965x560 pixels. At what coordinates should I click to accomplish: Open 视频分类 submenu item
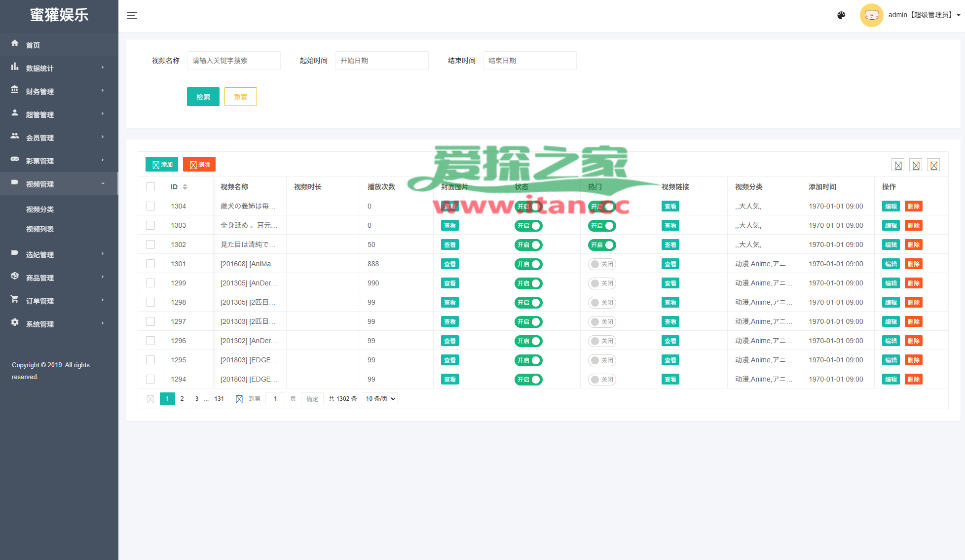(x=40, y=210)
